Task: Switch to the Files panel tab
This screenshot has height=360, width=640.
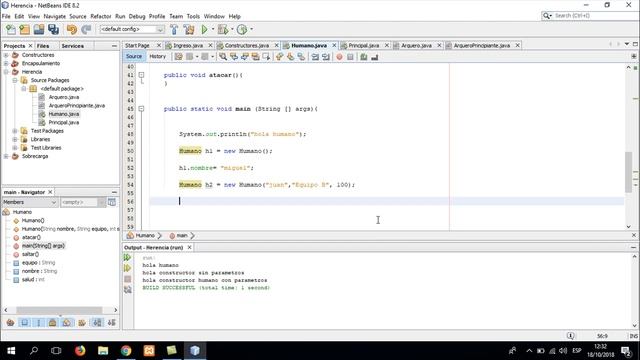Action: click(43, 46)
